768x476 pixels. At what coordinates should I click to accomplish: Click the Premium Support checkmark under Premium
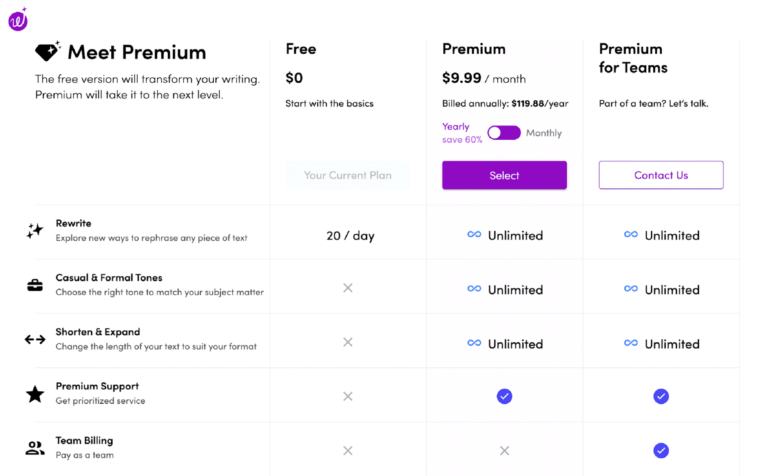tap(504, 396)
